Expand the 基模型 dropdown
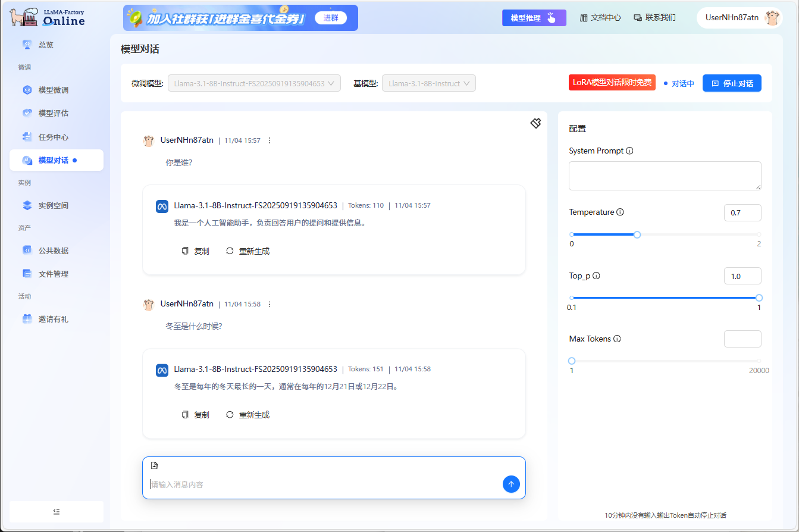799x532 pixels. (429, 83)
